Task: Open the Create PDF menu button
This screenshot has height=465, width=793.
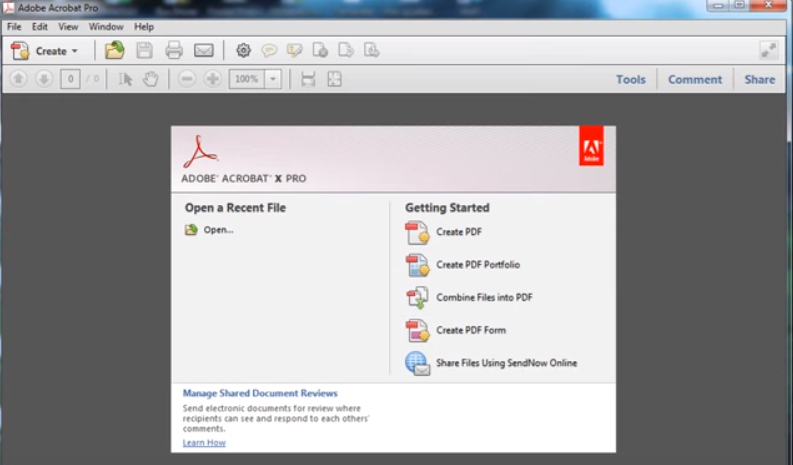Action: point(44,51)
